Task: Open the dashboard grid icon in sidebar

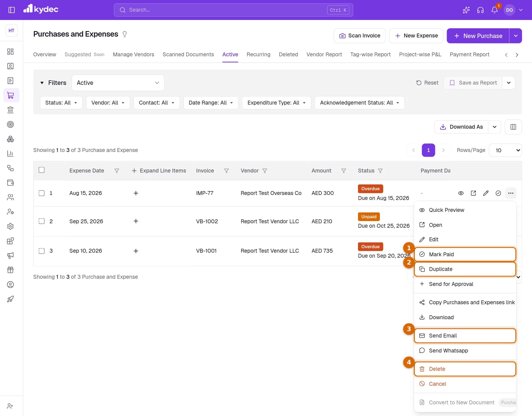Action: (10, 52)
